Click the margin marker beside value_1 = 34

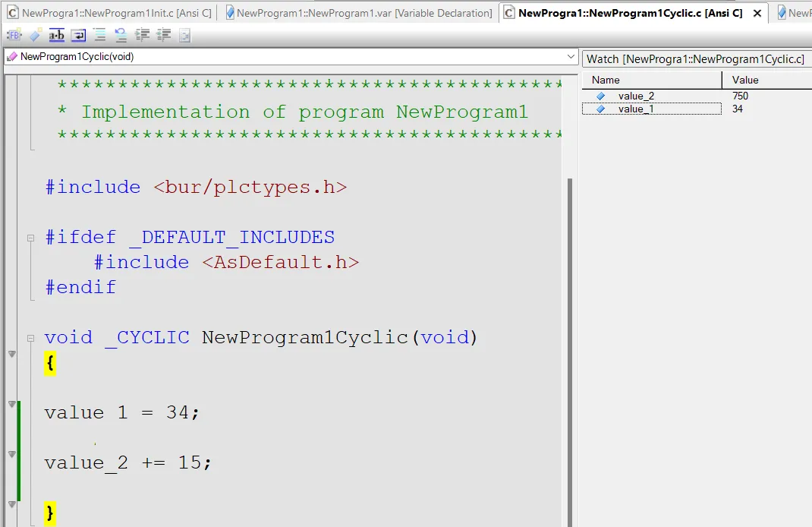coord(12,404)
